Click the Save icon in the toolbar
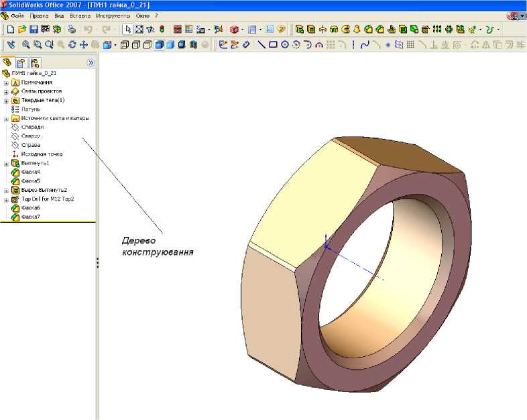 (34, 30)
